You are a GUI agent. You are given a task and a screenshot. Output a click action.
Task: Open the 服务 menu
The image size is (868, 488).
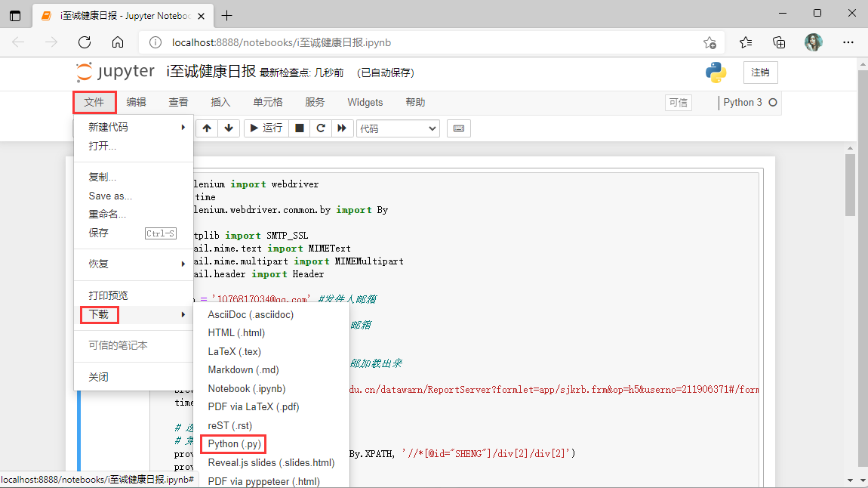pyautogui.click(x=315, y=103)
